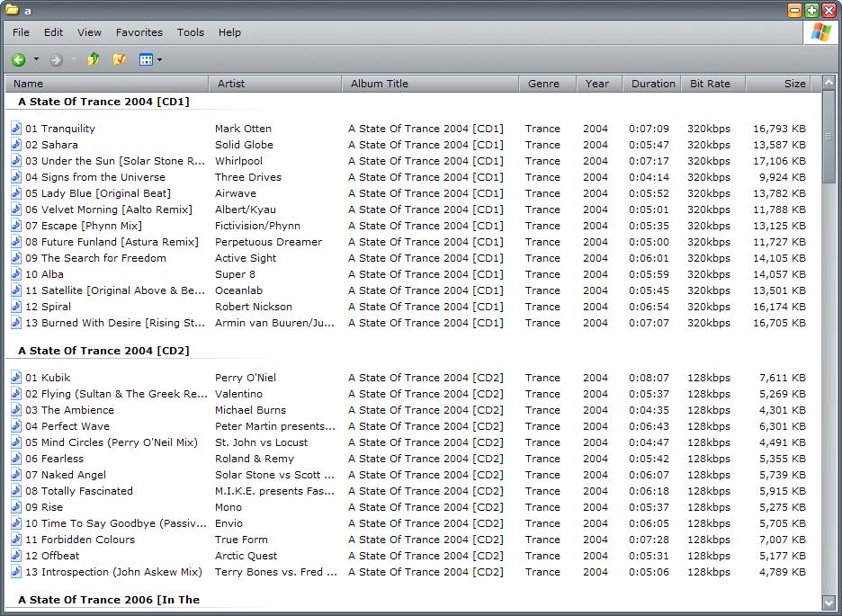The height and width of the screenshot is (616, 842).
Task: Toggle the Folders pane toolbar icon
Action: [120, 59]
